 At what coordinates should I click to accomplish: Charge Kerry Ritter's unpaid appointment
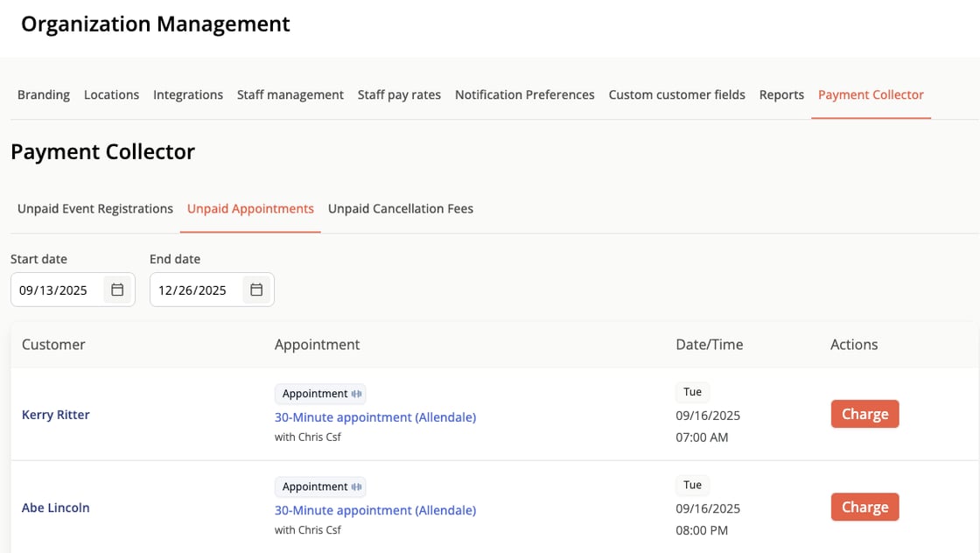click(x=864, y=414)
